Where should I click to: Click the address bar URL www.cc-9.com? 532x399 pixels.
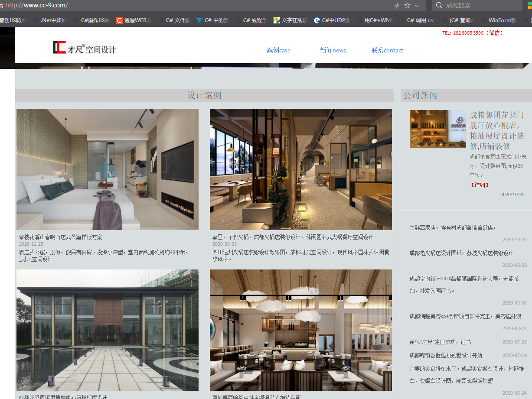tap(36, 5)
